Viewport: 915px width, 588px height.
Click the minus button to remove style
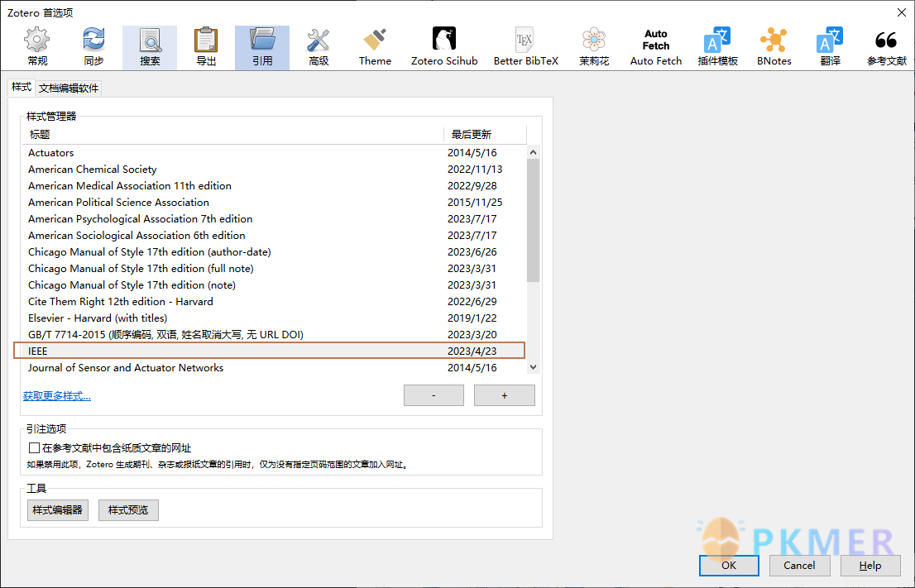click(434, 395)
